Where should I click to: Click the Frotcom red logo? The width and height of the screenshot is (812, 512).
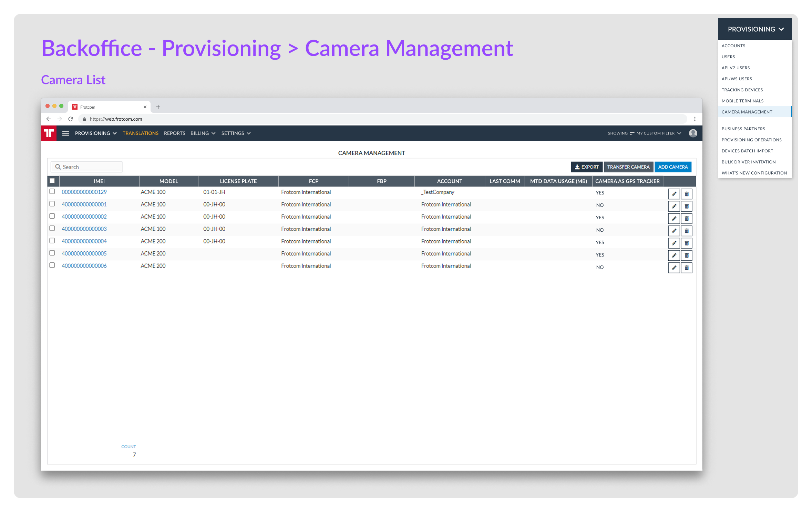49,133
